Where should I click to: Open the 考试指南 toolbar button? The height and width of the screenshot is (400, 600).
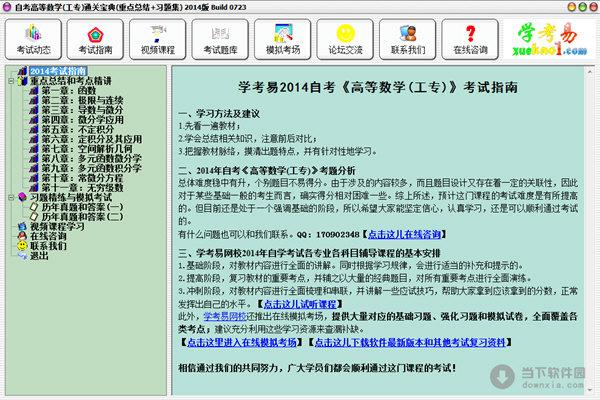tap(95, 39)
